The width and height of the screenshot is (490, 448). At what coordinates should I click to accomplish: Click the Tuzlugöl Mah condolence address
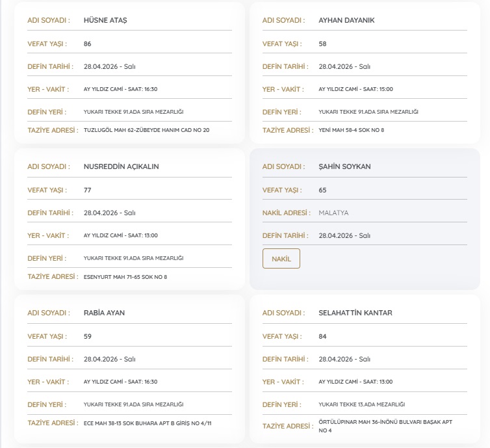[x=146, y=130]
